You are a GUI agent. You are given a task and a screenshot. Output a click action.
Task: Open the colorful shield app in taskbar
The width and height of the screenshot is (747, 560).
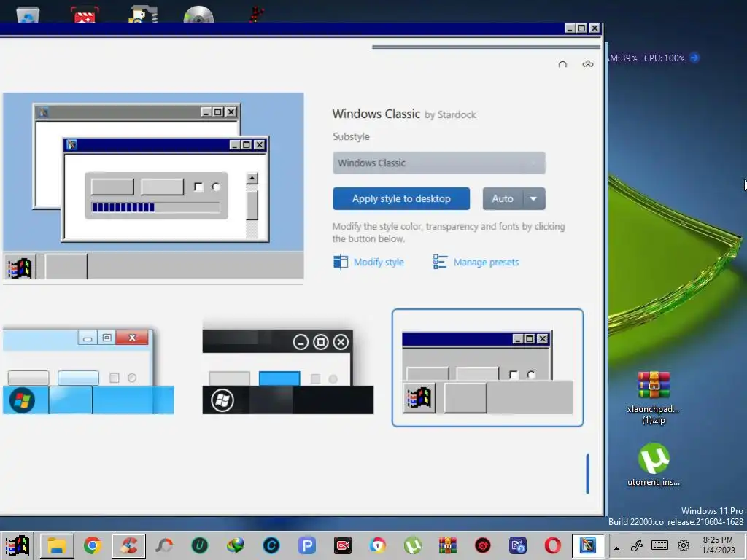point(378,545)
